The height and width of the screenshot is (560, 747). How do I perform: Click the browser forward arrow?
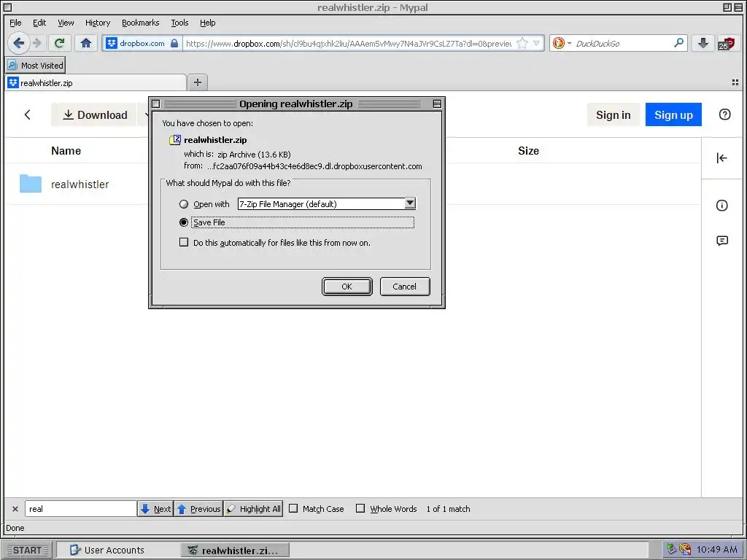click(37, 43)
